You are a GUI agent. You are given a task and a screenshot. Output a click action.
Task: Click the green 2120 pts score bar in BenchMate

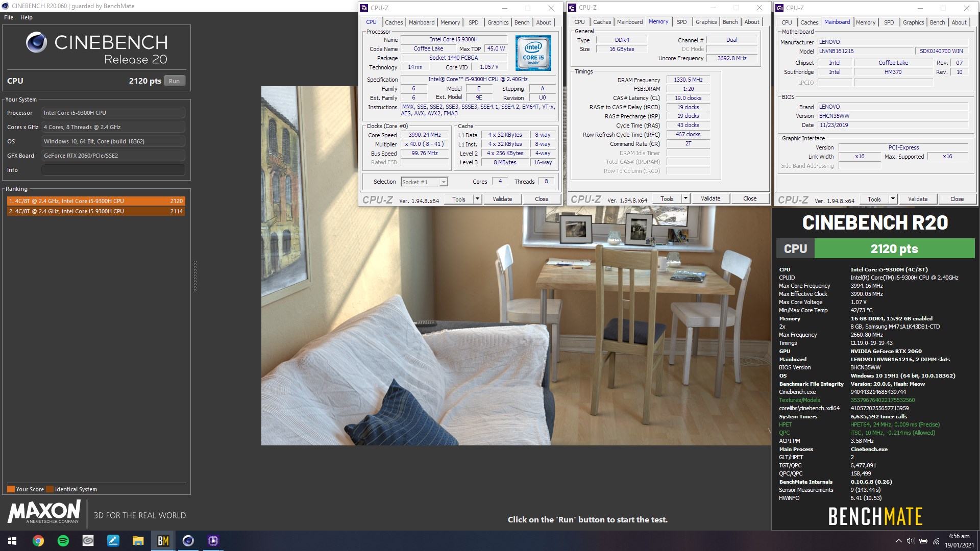click(x=894, y=249)
